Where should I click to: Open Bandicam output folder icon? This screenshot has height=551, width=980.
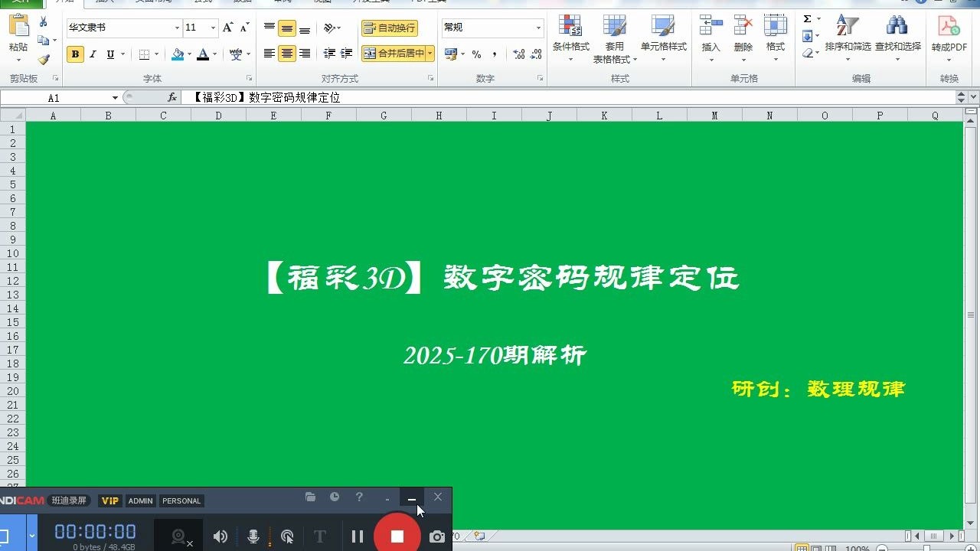tap(310, 497)
